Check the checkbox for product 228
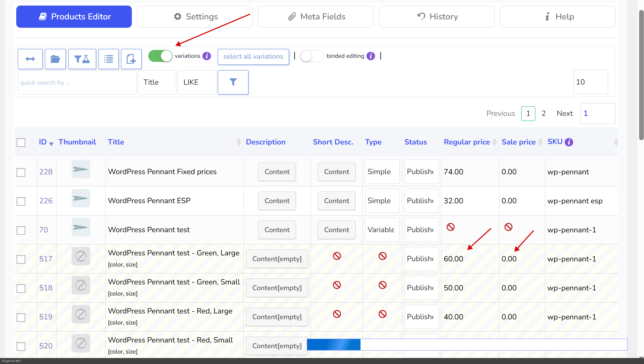The width and height of the screenshot is (644, 364). [21, 172]
